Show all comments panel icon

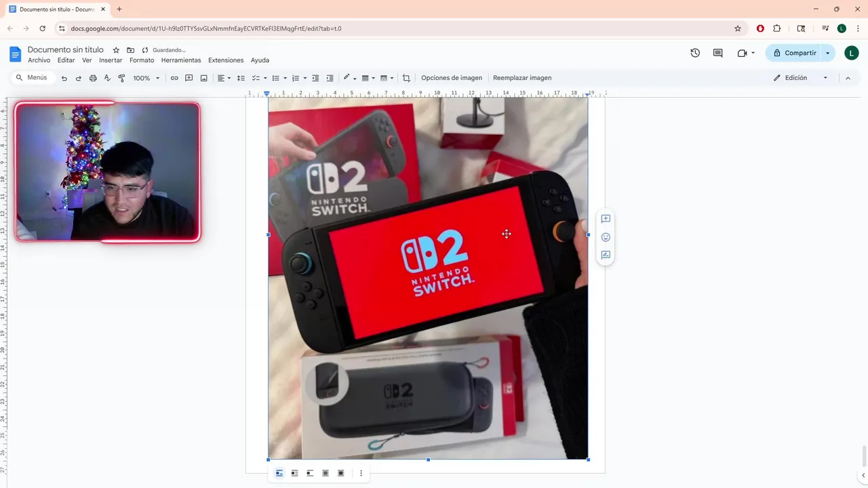(717, 53)
